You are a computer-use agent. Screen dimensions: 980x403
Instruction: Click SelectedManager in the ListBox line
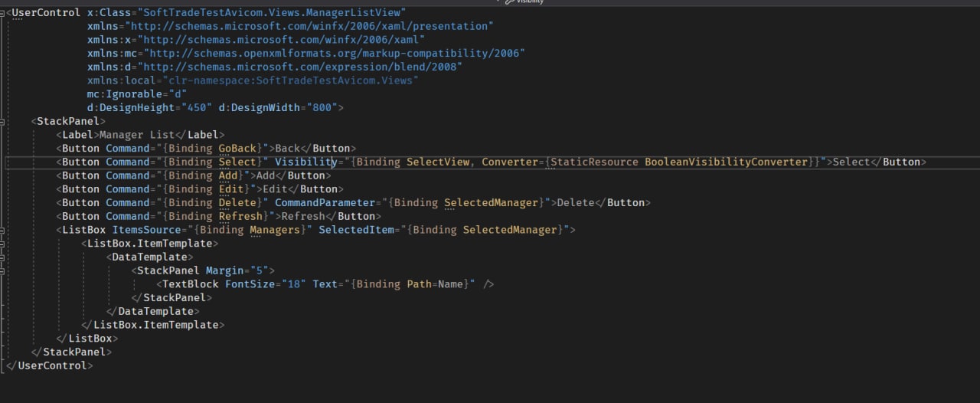[x=510, y=230]
